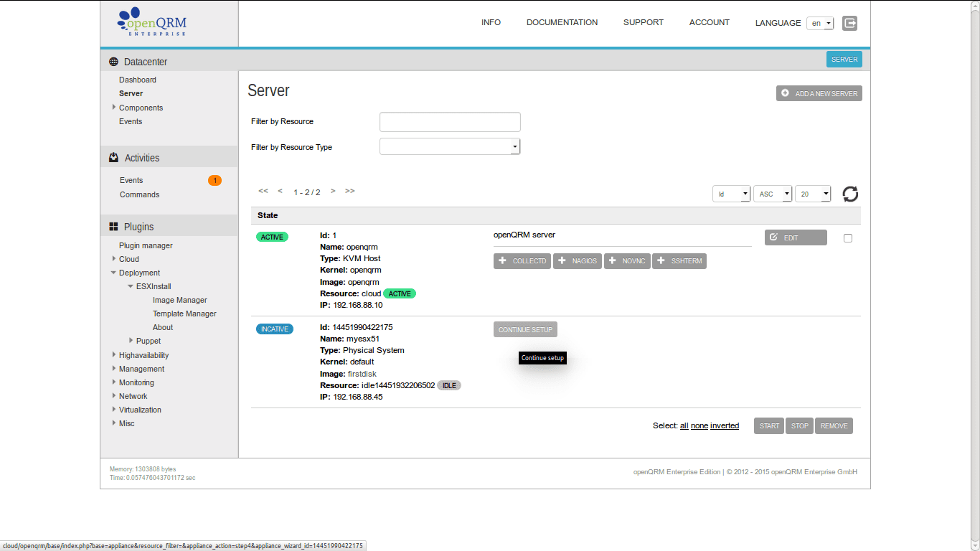Go to first page of servers
Image resolution: width=980 pixels, height=551 pixels.
coord(263,191)
